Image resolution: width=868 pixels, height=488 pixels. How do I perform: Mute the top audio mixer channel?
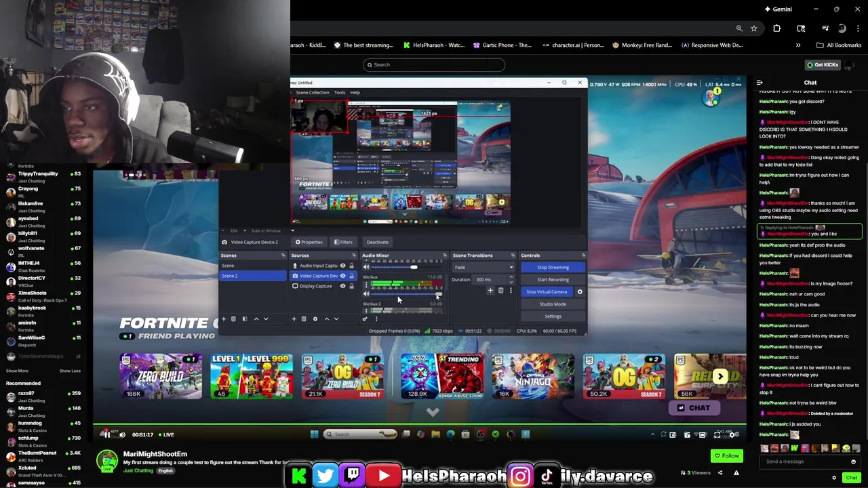(366, 267)
